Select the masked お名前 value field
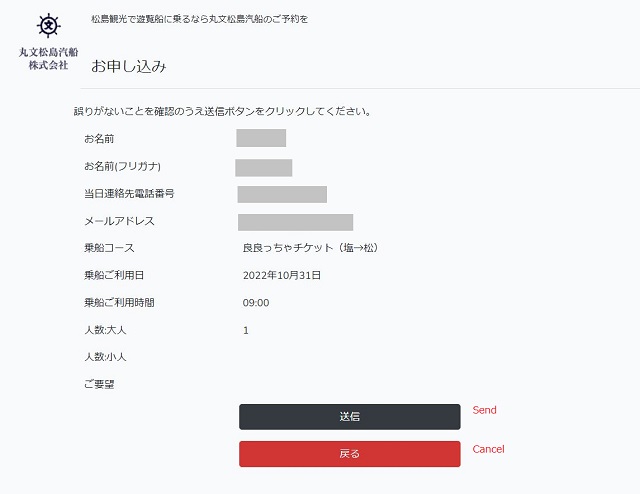This screenshot has width=640, height=494. [261, 138]
